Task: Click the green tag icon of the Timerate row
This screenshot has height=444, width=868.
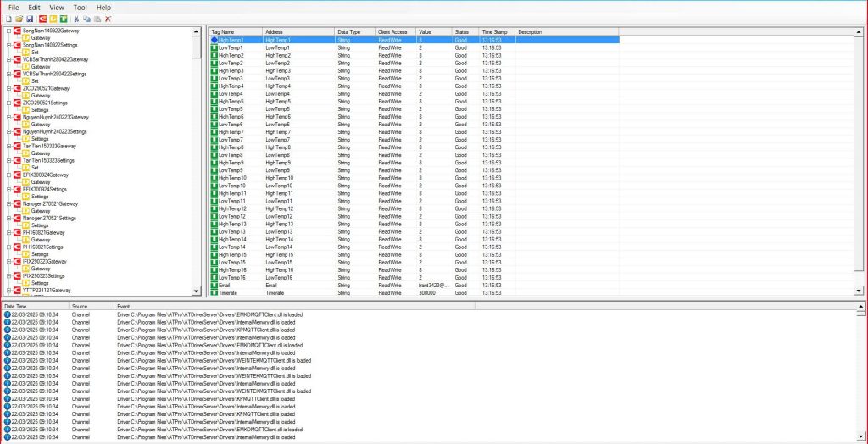Action: click(214, 293)
